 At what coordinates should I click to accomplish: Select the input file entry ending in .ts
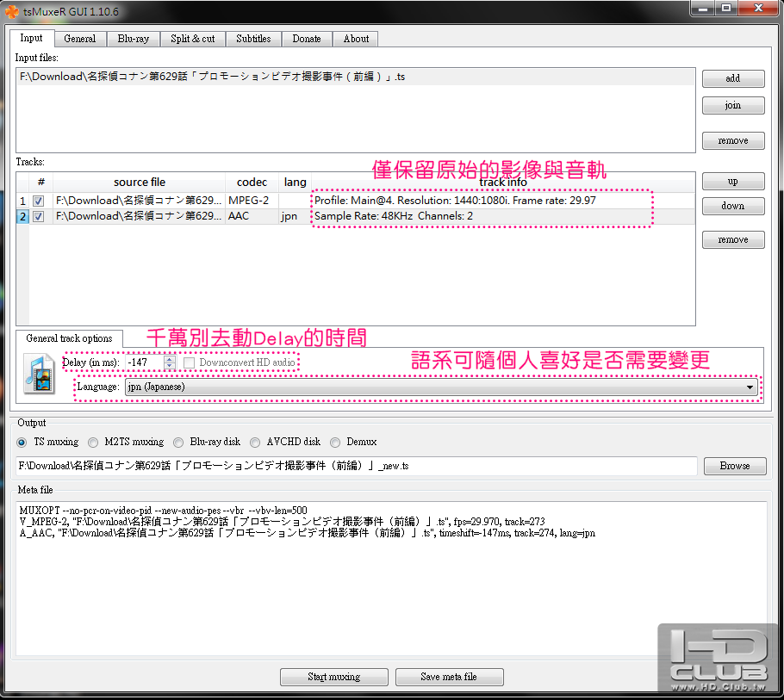(356, 77)
